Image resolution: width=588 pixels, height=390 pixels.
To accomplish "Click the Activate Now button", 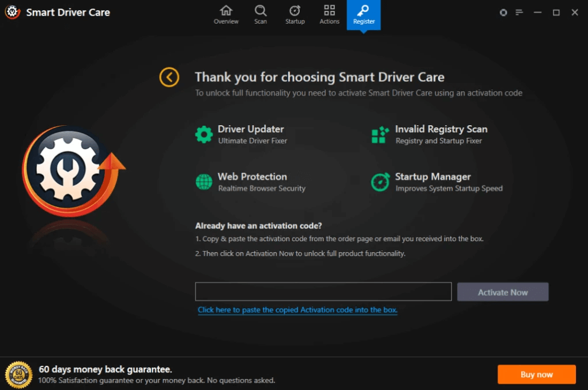I will 503,292.
